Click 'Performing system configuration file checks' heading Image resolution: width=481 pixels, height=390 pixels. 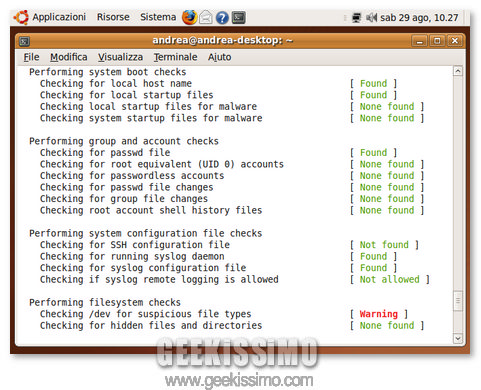pyautogui.click(x=146, y=233)
